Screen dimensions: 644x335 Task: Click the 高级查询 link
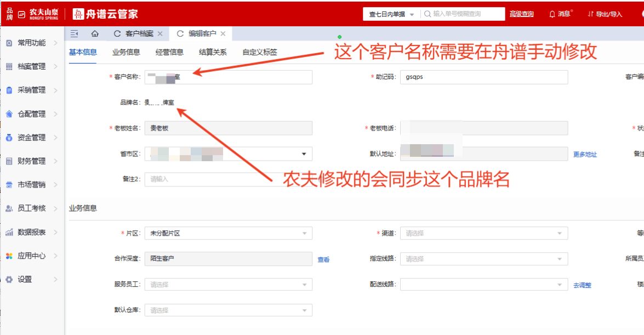(x=521, y=14)
